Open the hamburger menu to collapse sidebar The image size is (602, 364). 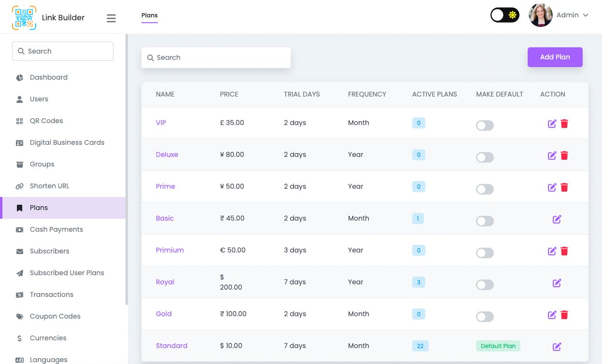pos(111,18)
